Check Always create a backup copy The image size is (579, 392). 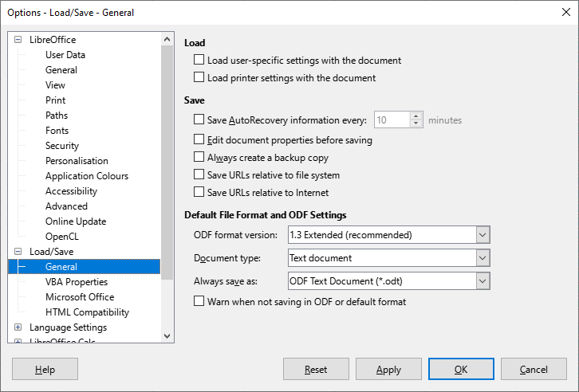click(x=199, y=158)
